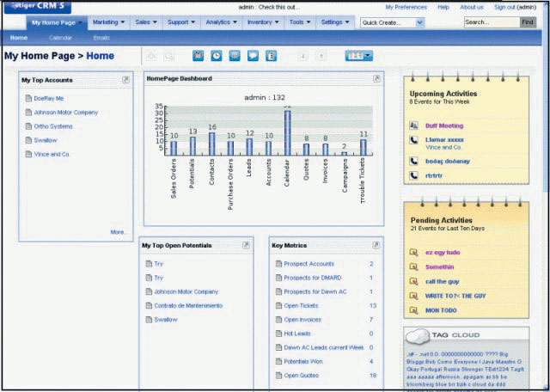Open the calendar icon in the toolbar
550x392 pixels.
199,56
